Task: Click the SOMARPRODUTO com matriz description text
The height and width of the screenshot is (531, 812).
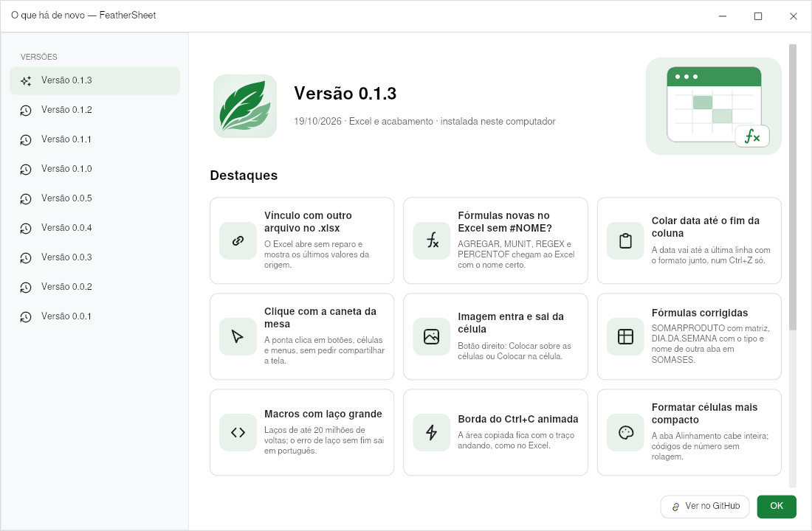Action: (x=710, y=344)
